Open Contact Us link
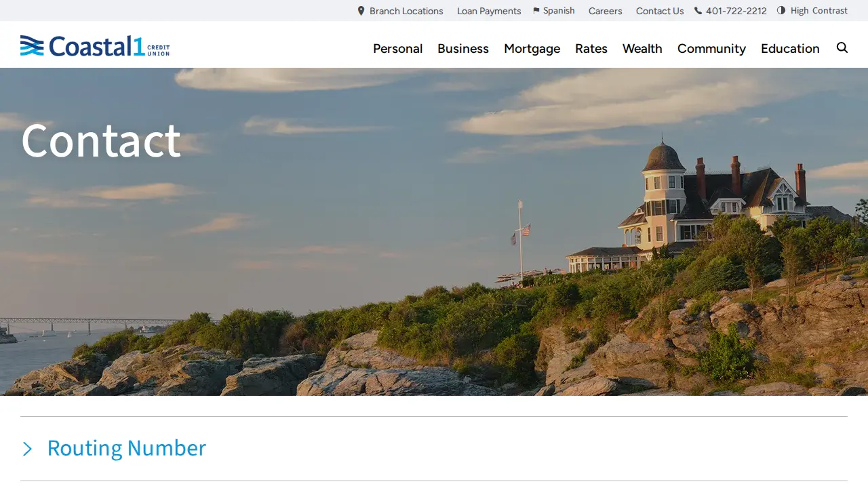 click(x=660, y=11)
